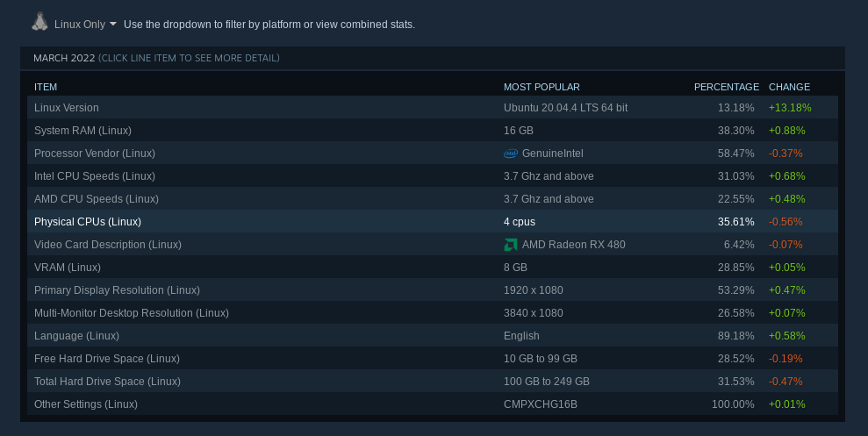The image size is (868, 436).
Task: Open Processor Vendor (Linux) details
Action: point(433,154)
